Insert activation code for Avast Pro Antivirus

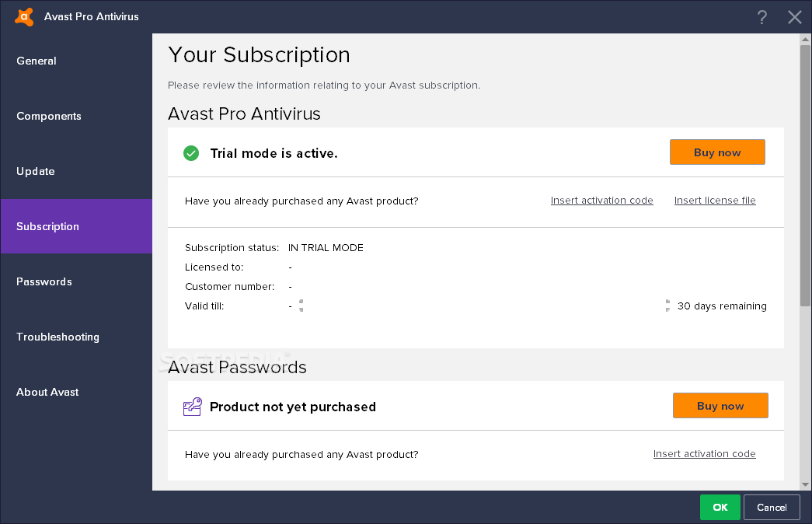click(x=601, y=201)
